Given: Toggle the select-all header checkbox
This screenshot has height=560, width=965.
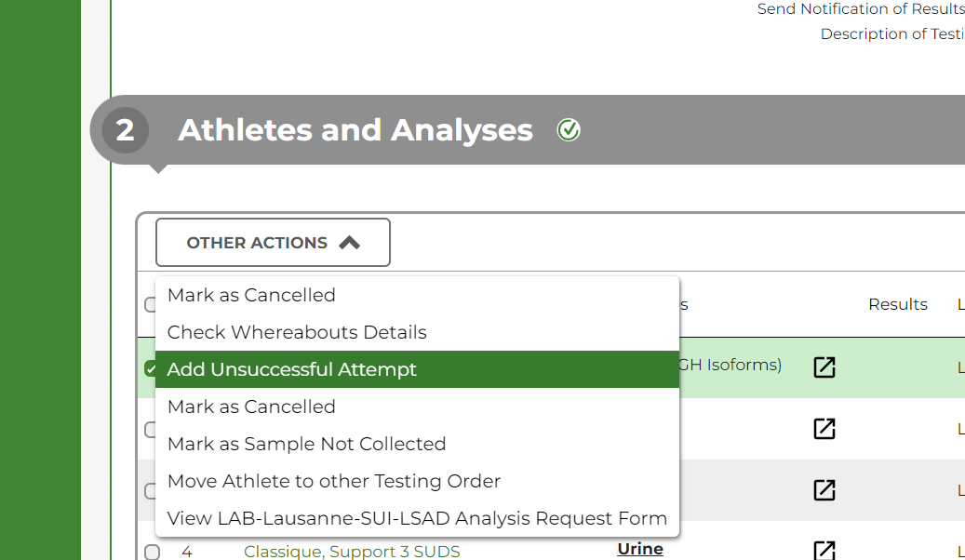Looking at the screenshot, I should [150, 304].
